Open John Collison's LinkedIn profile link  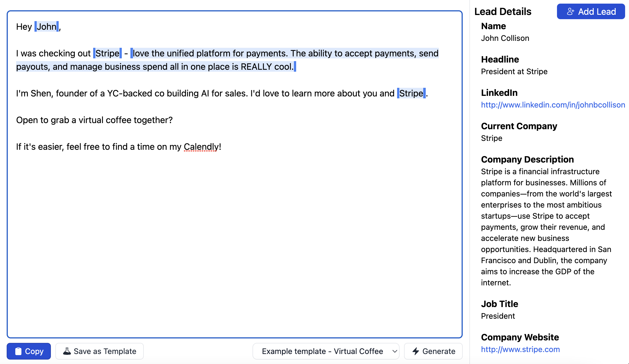coord(553,105)
